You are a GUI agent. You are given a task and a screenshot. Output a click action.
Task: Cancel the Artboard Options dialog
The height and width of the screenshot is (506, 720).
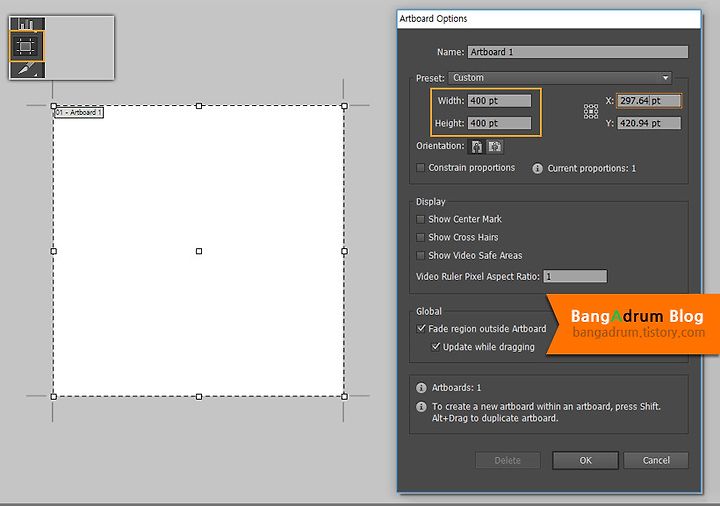click(656, 461)
